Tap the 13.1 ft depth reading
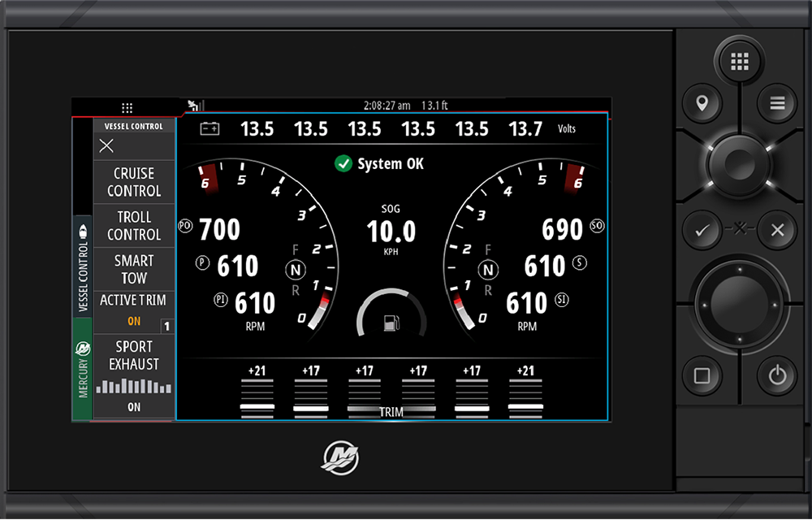Image resolution: width=812 pixels, height=520 pixels. 434,106
